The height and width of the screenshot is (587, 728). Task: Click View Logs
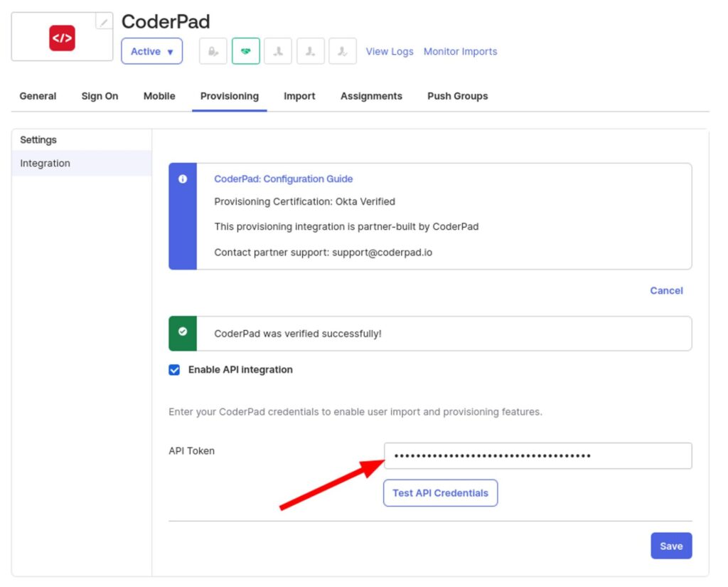[x=389, y=51]
